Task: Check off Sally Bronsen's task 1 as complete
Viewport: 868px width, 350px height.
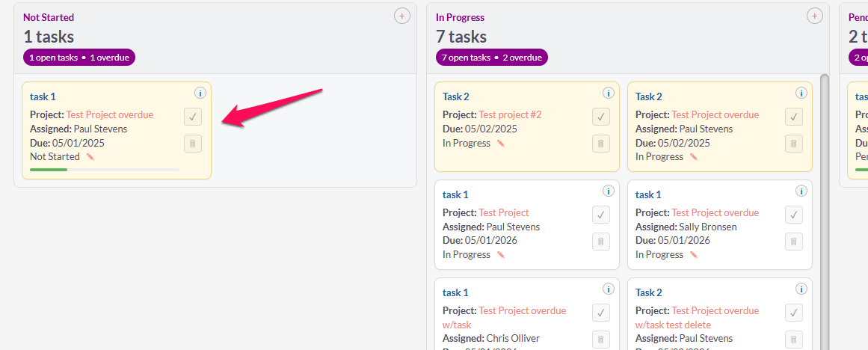Action: point(794,215)
